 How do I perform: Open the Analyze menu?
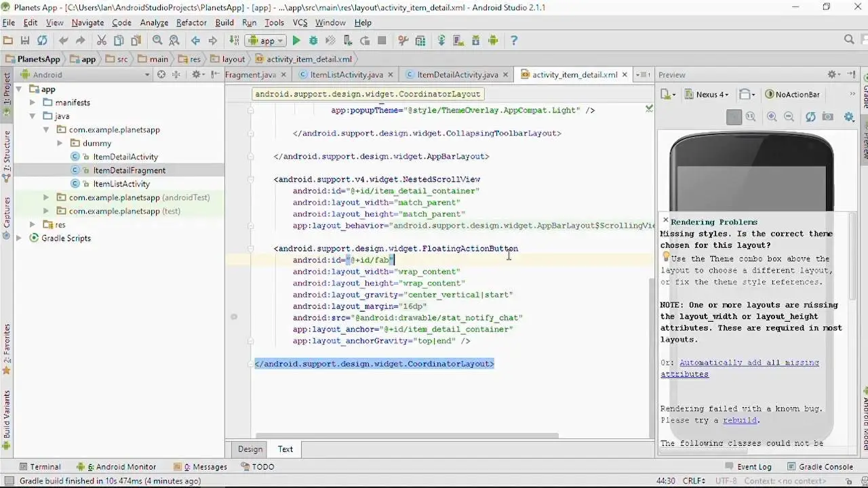pos(154,22)
